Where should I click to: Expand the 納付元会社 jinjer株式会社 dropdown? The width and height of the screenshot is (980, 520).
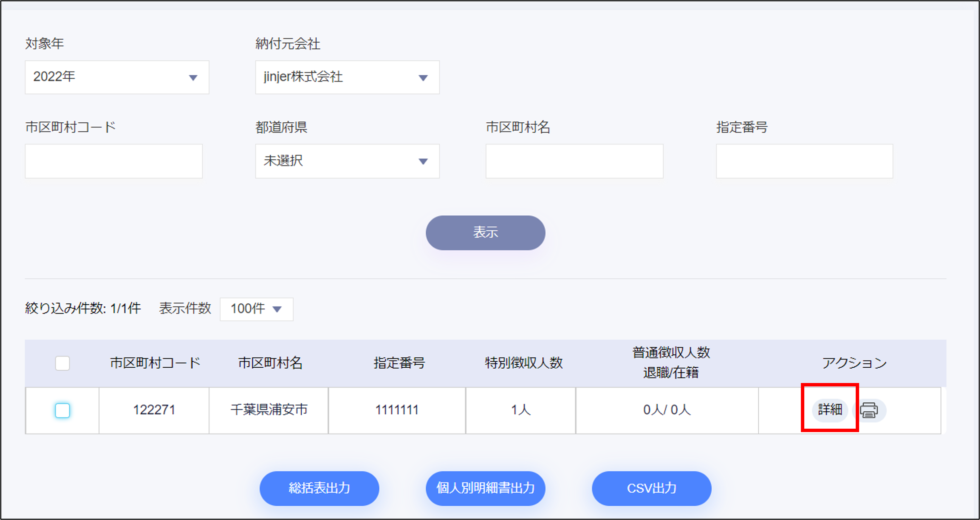pyautogui.click(x=347, y=77)
